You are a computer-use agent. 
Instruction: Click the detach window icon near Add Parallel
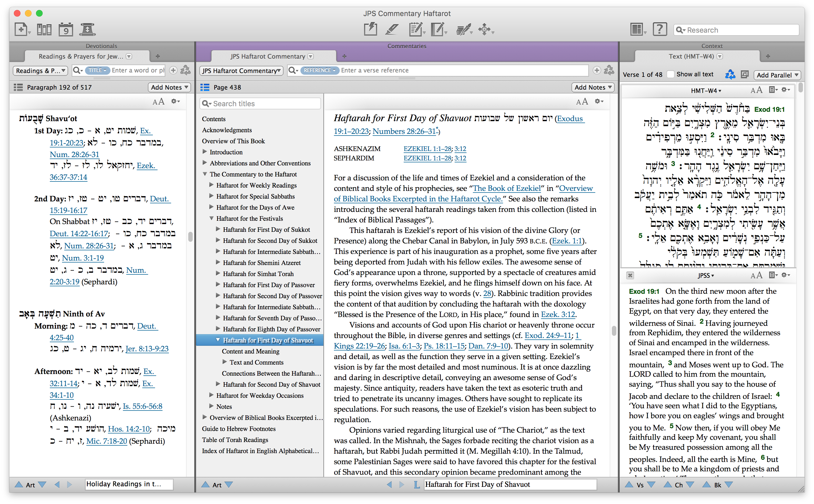tap(745, 74)
